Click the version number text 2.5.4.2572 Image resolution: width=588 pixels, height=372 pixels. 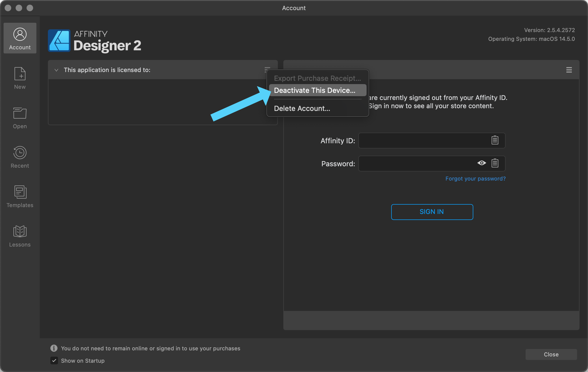click(x=561, y=30)
